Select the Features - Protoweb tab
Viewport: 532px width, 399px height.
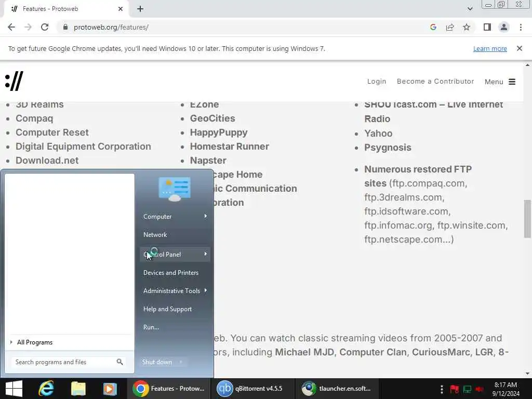pyautogui.click(x=64, y=9)
